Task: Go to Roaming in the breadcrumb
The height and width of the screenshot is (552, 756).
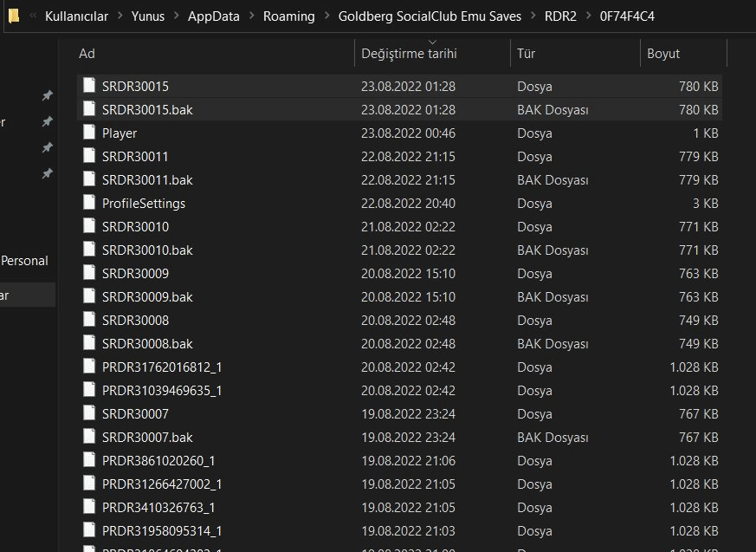Action: click(x=288, y=16)
